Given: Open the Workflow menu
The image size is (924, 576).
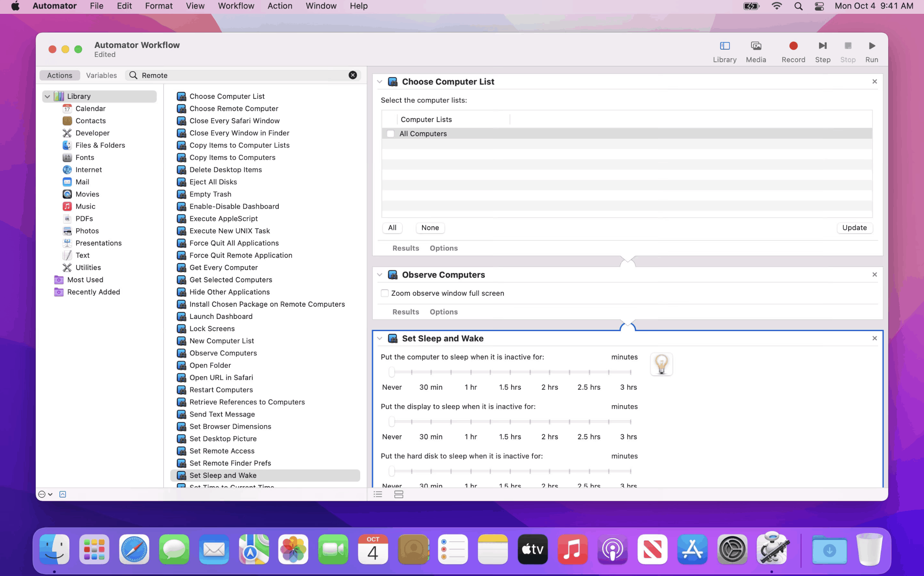Looking at the screenshot, I should [236, 6].
